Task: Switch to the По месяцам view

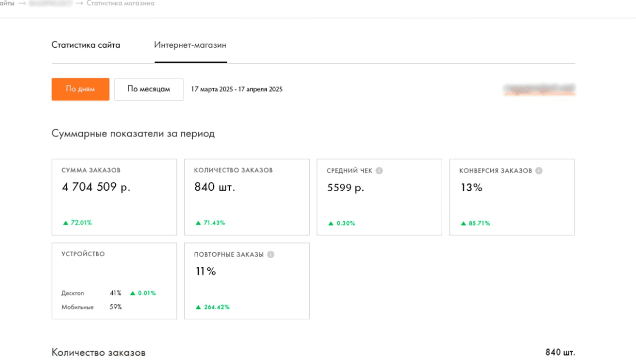Action: (x=149, y=89)
